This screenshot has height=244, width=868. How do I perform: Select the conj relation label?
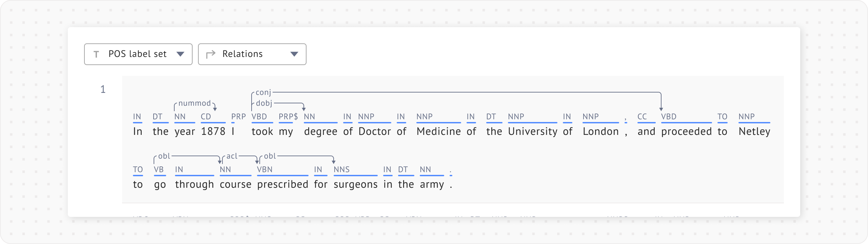click(x=263, y=92)
